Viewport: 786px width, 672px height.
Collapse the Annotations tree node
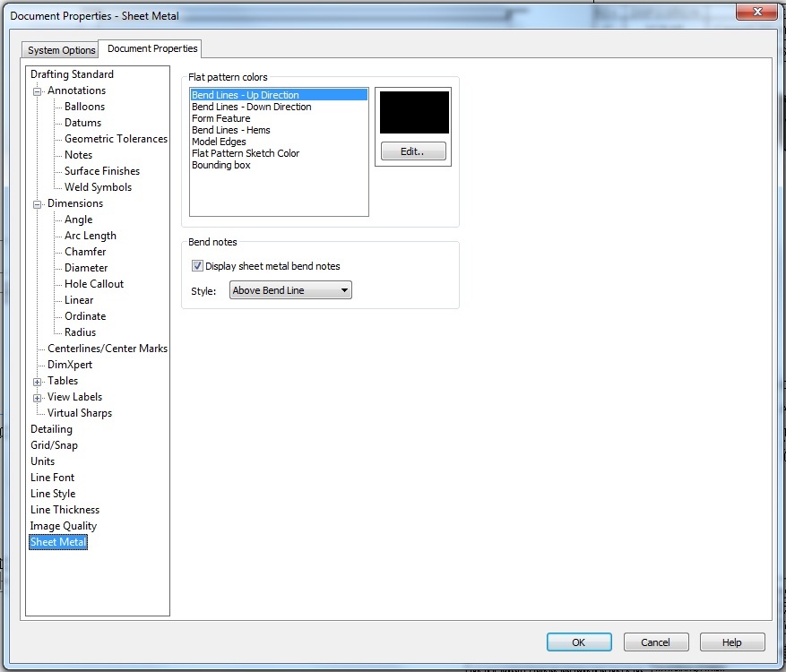coord(37,91)
